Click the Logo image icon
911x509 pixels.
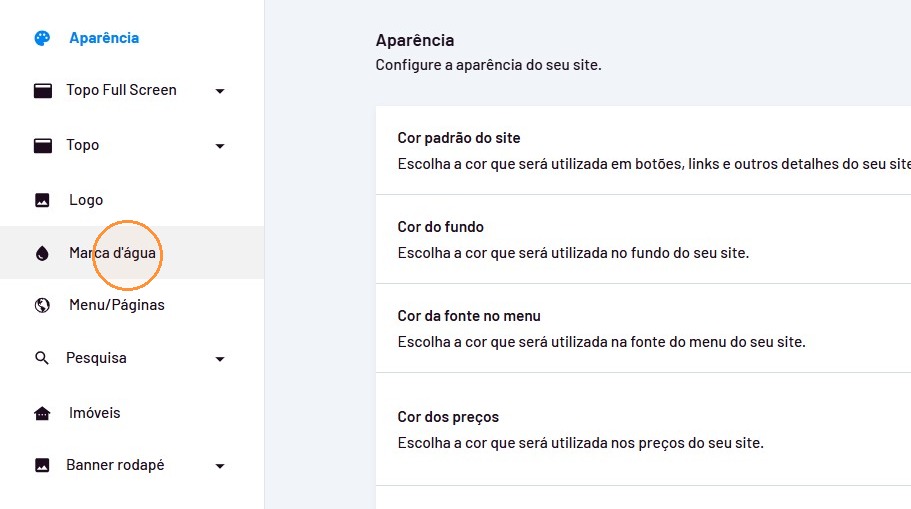[42, 200]
